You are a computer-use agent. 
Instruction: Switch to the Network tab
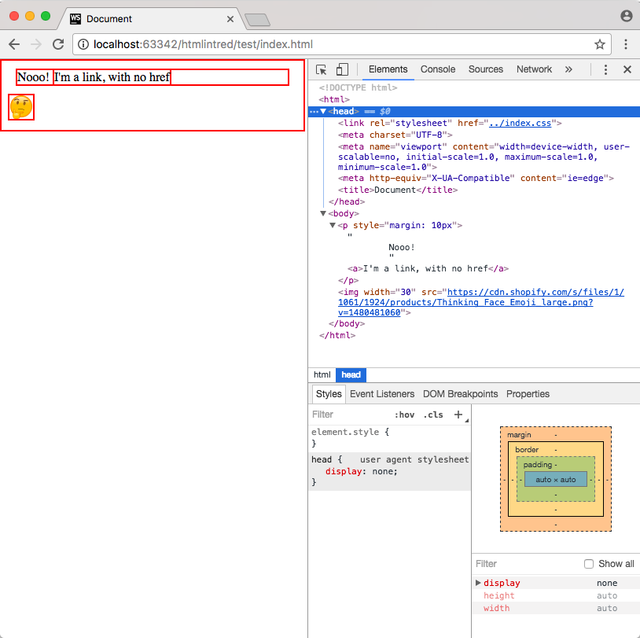point(534,69)
